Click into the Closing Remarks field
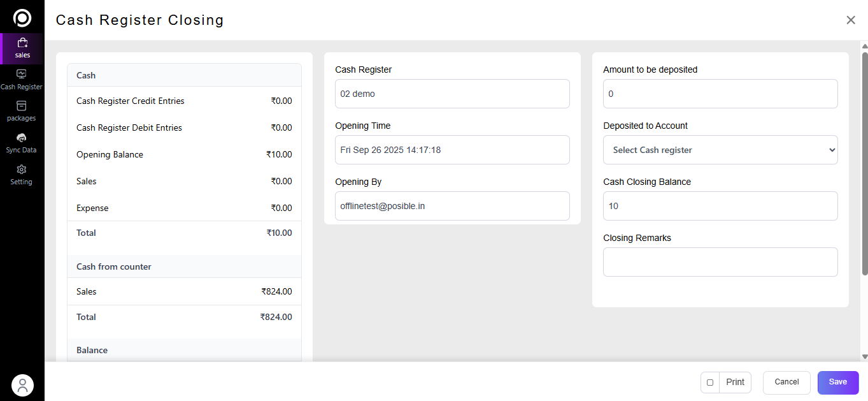The height and width of the screenshot is (401, 868). [x=720, y=262]
